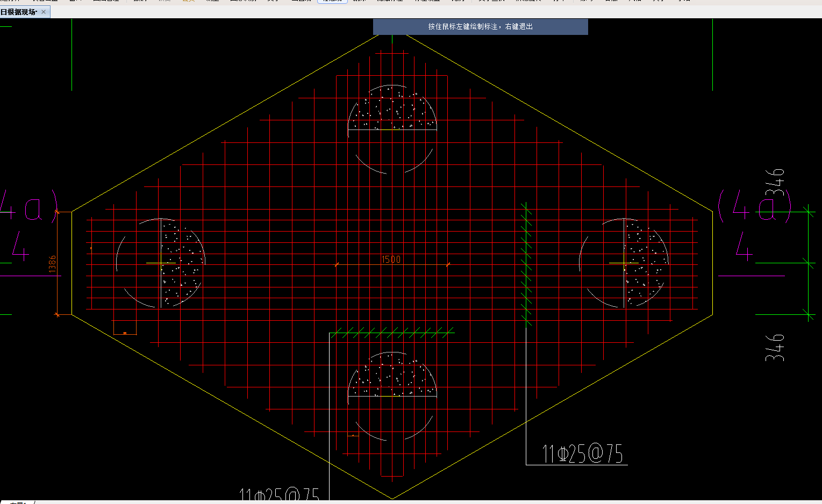Image resolution: width=822 pixels, height=504 pixels.
Task: Select the 日根据现场 document tab
Action: click(x=20, y=12)
